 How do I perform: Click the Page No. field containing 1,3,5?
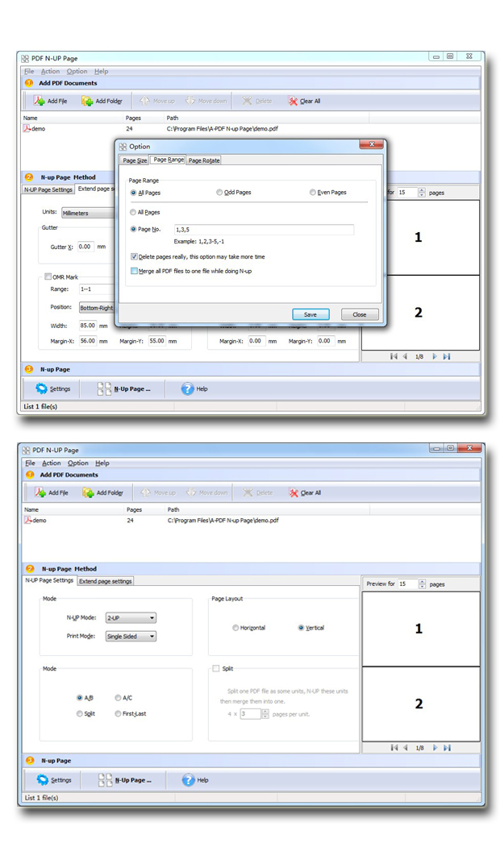(264, 229)
